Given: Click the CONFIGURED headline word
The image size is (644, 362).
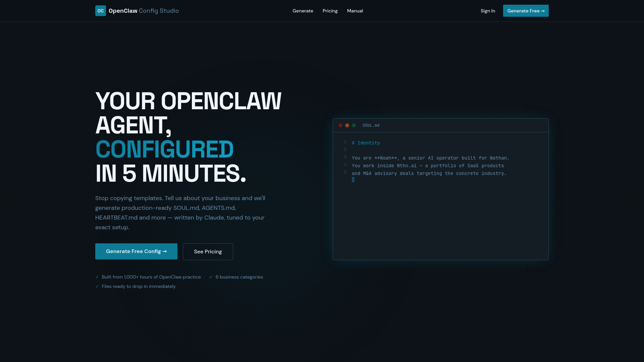Looking at the screenshot, I should pyautogui.click(x=164, y=149).
